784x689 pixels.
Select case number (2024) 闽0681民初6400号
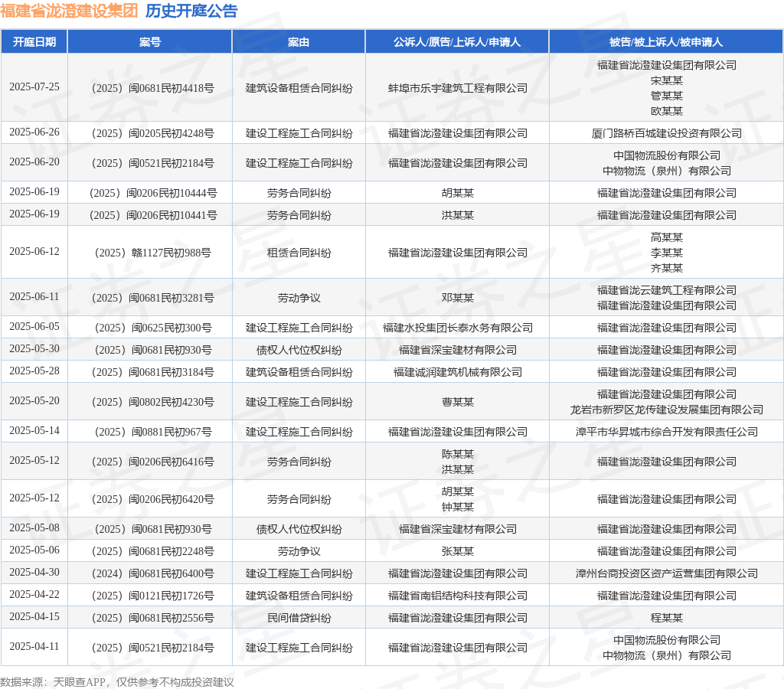click(x=153, y=573)
